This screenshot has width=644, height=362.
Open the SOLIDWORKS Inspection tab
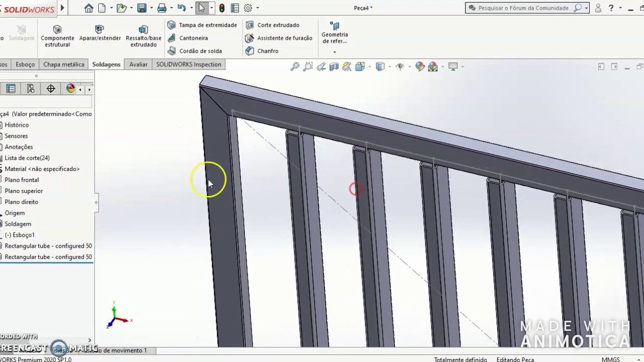(x=189, y=64)
